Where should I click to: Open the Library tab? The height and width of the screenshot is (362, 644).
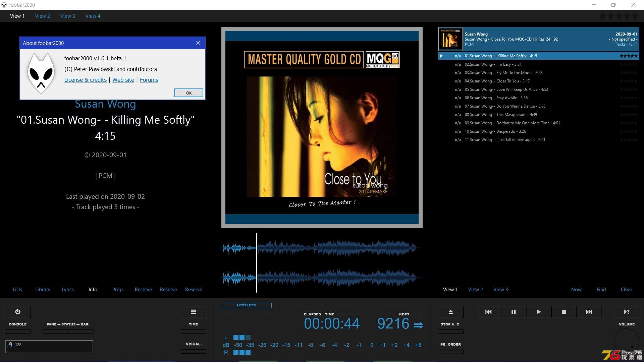tap(43, 290)
